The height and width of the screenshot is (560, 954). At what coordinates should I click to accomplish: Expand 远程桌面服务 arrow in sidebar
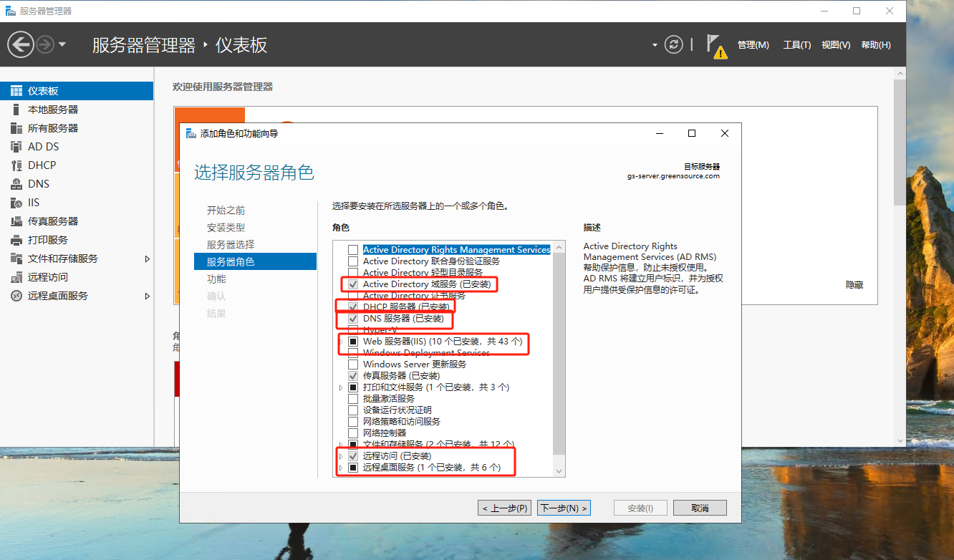[148, 296]
